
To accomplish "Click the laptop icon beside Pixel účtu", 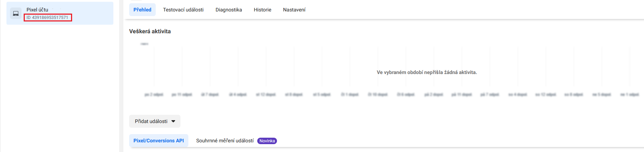I will [16, 14].
